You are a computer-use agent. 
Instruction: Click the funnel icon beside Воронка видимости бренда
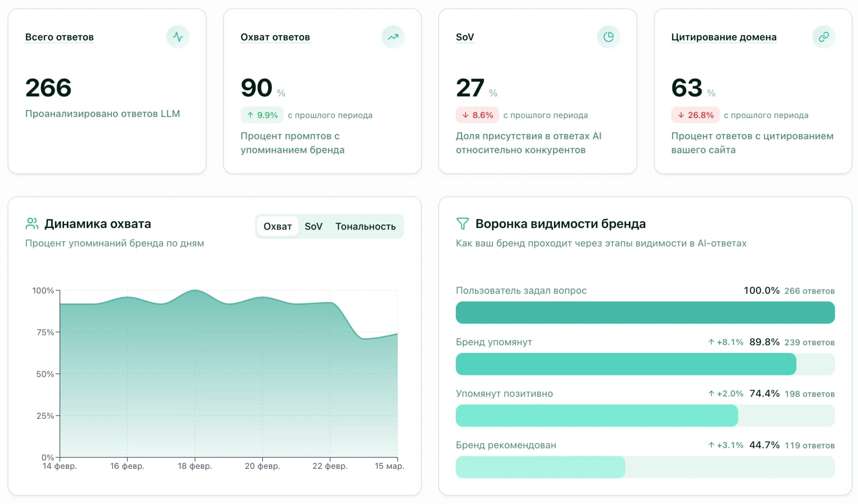[x=463, y=224]
